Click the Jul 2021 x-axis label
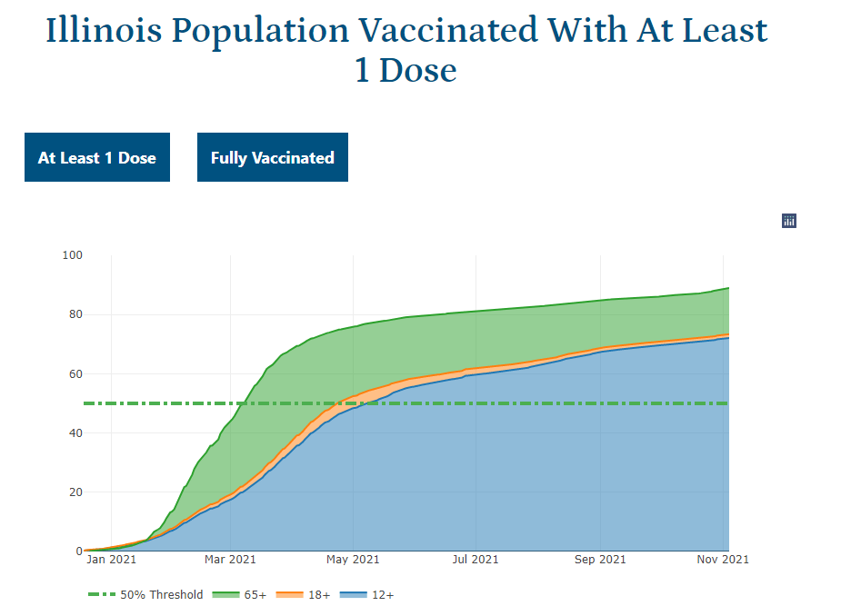The height and width of the screenshot is (616, 841). pos(474,560)
